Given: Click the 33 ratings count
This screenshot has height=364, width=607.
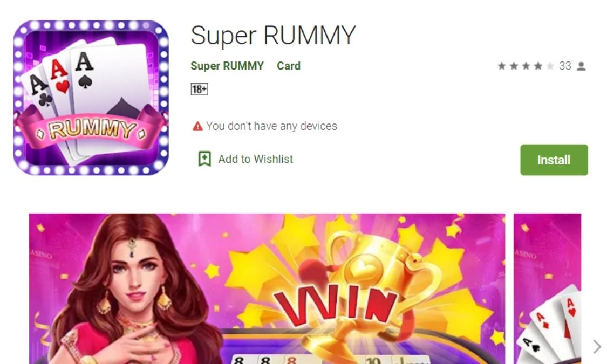Looking at the screenshot, I should point(565,66).
